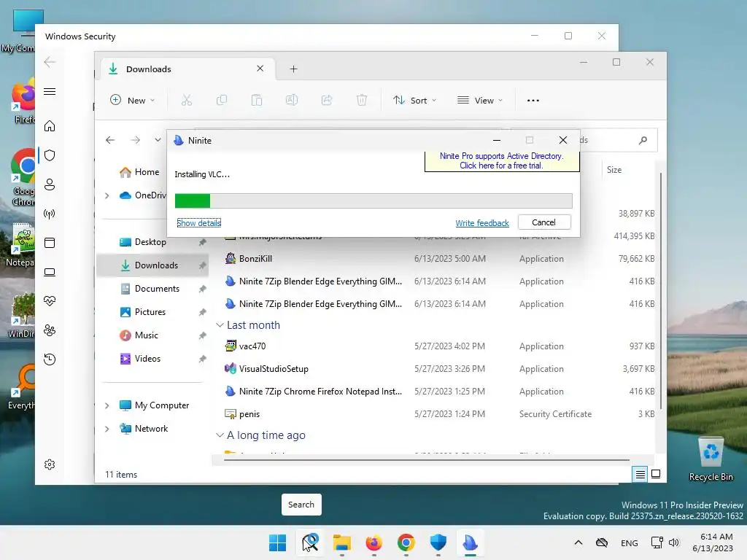Screen dimensions: 747x560
Task: Go forward with Explorer forward arrow
Action: (x=136, y=140)
